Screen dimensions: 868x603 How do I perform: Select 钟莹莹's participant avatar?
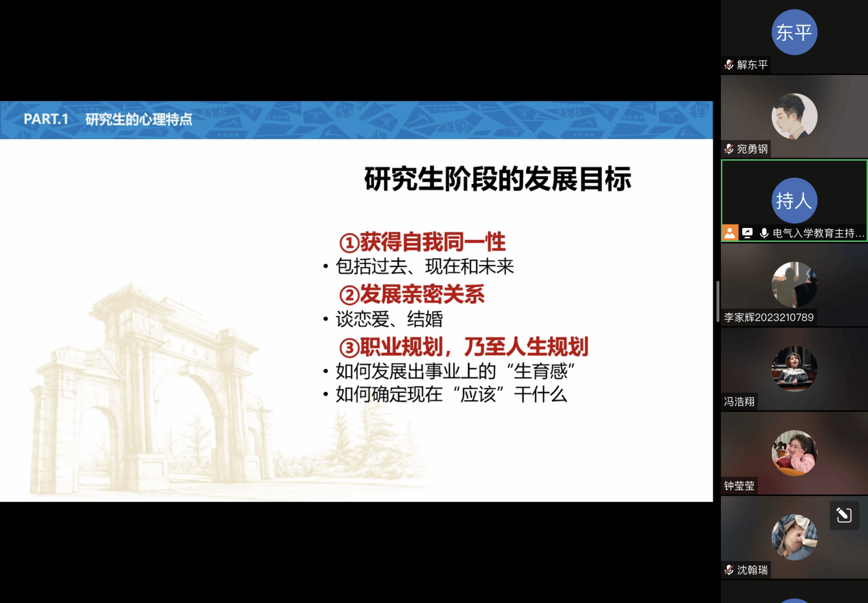coord(794,453)
